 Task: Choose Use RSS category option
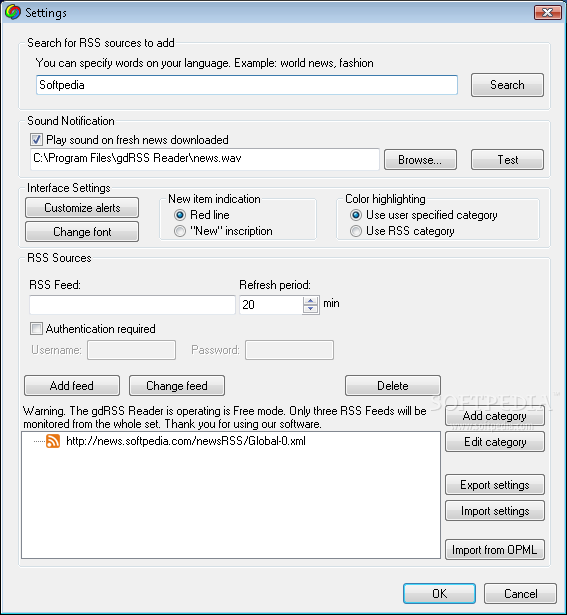356,231
